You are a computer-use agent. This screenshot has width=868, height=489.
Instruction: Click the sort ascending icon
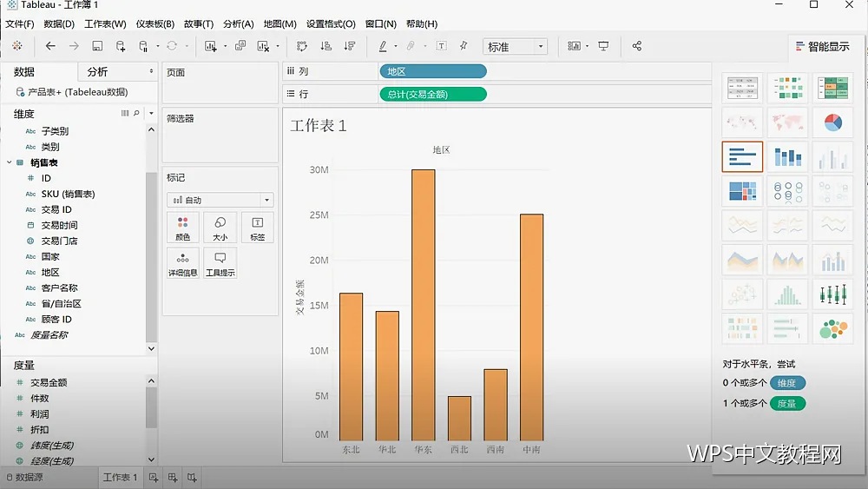point(326,46)
